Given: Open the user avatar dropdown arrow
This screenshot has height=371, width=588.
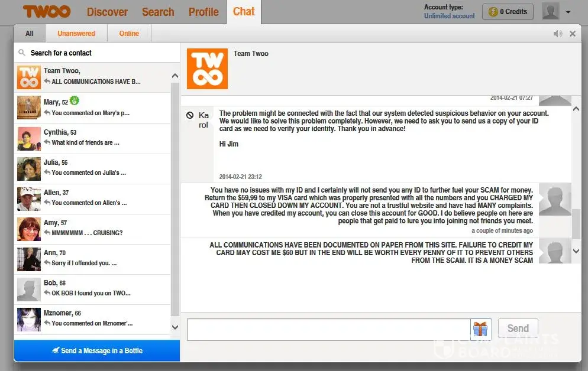Looking at the screenshot, I should (x=568, y=12).
